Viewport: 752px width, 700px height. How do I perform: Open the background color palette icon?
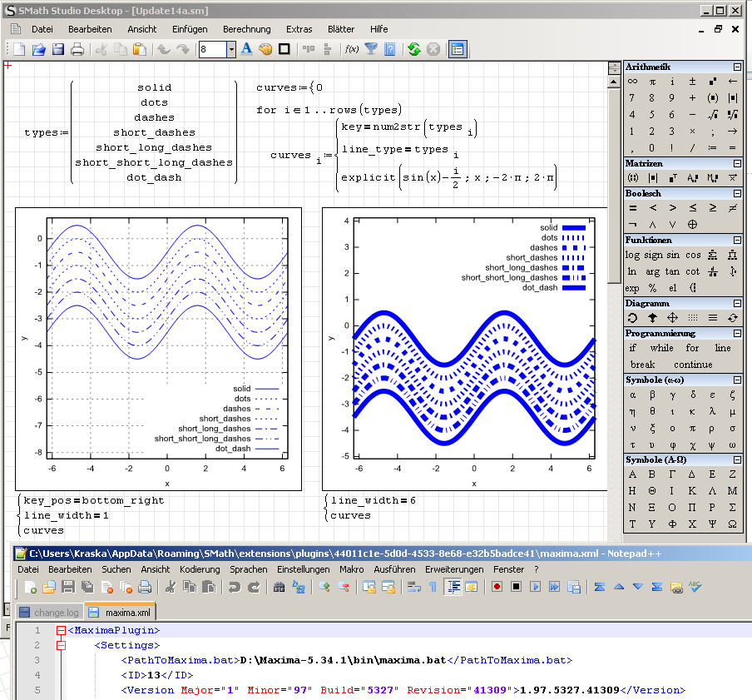(265, 49)
